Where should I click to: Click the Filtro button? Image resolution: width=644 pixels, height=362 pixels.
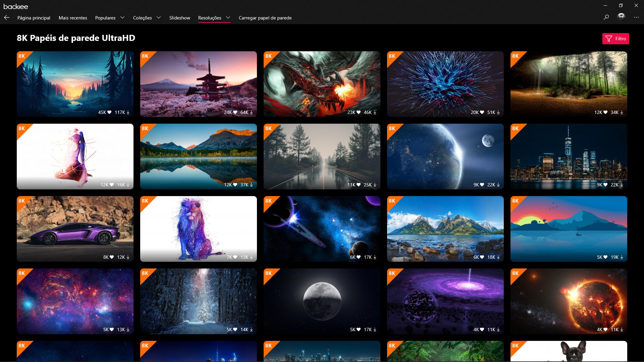tap(615, 39)
